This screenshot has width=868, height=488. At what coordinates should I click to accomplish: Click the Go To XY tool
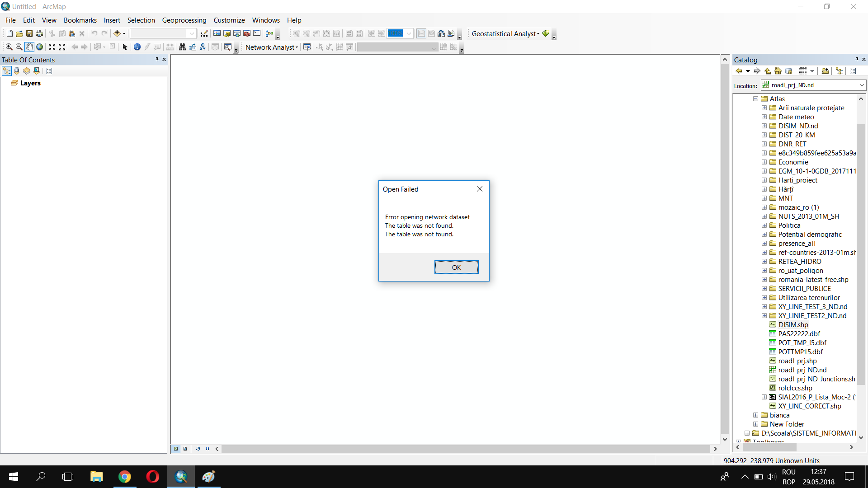(x=203, y=47)
